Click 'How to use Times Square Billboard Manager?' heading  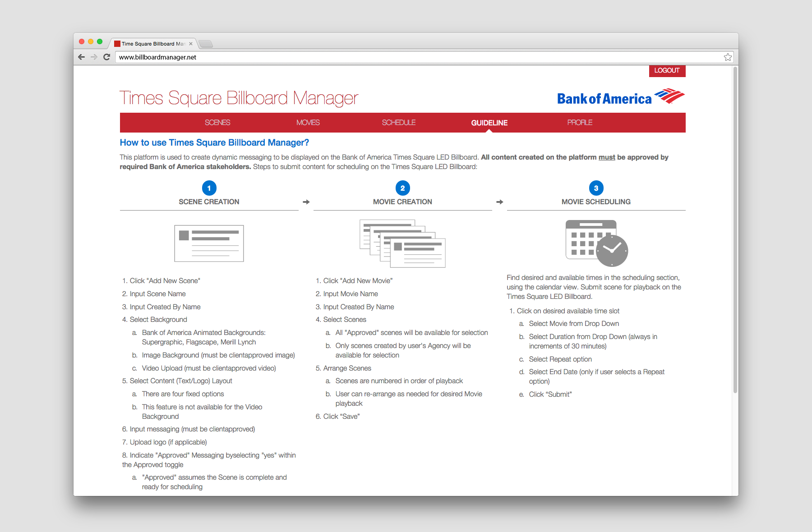coord(214,142)
